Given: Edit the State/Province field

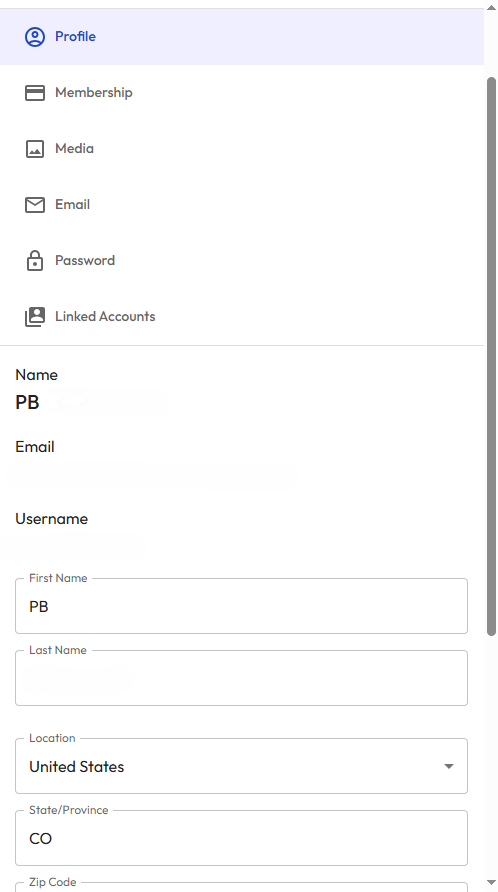Looking at the screenshot, I should click(241, 839).
